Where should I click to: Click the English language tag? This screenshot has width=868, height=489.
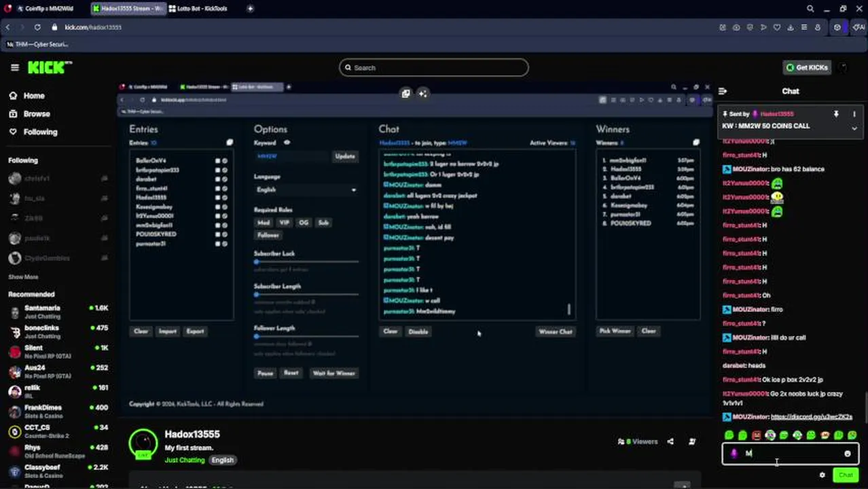click(222, 460)
